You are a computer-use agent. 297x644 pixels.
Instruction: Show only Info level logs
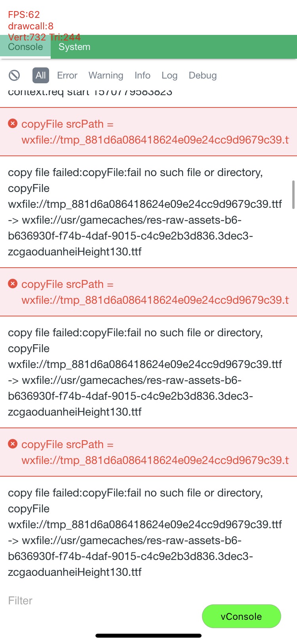142,75
